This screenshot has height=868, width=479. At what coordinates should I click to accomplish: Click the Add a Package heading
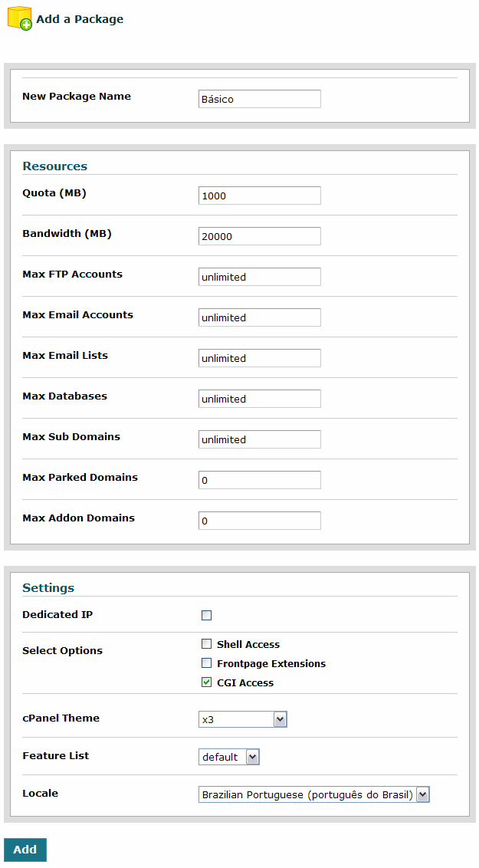(80, 19)
